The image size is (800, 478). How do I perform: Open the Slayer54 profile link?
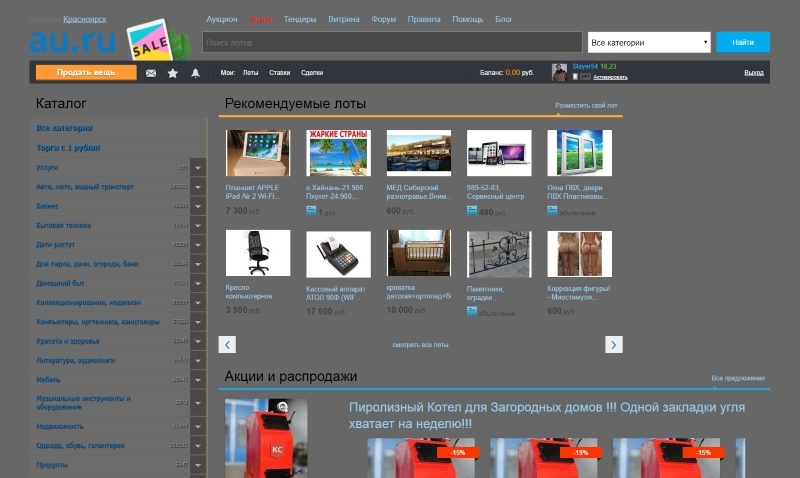[x=585, y=66]
